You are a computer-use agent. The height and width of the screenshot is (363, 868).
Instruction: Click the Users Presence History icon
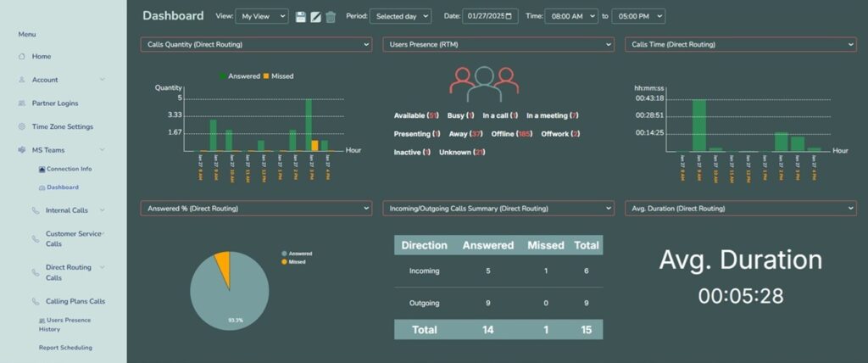(42, 321)
